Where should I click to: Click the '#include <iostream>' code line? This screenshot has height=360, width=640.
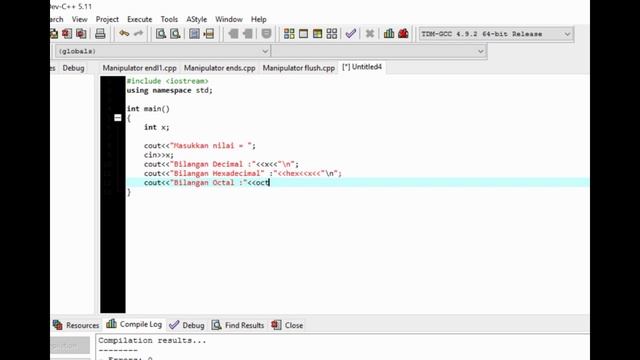[x=167, y=81]
